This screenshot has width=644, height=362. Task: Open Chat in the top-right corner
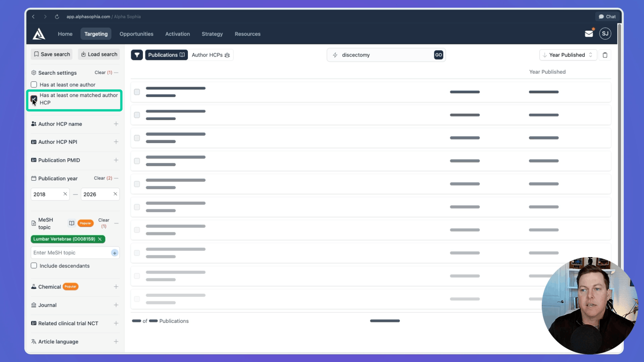pyautogui.click(x=607, y=16)
